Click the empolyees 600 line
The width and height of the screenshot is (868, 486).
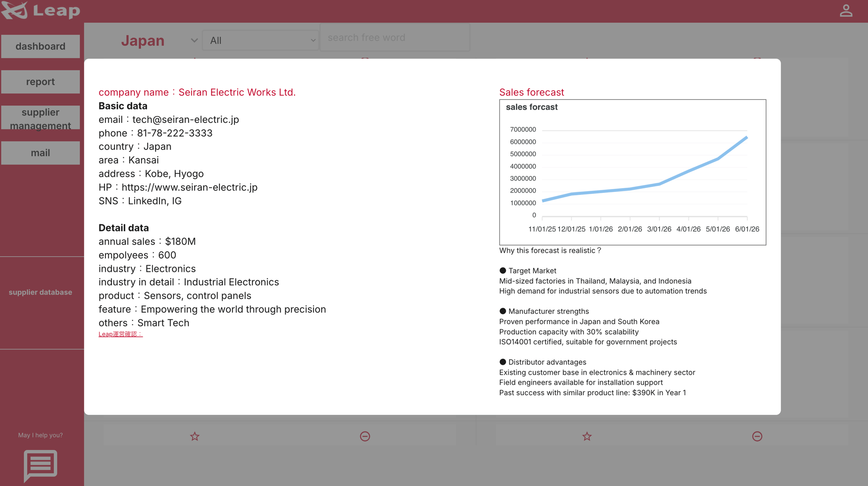(137, 255)
